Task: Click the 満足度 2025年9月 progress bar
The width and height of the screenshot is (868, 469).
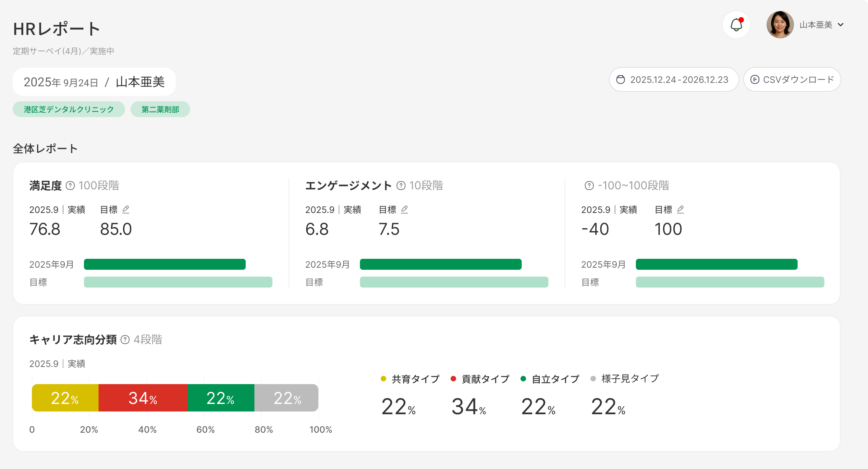Action: coord(164,264)
